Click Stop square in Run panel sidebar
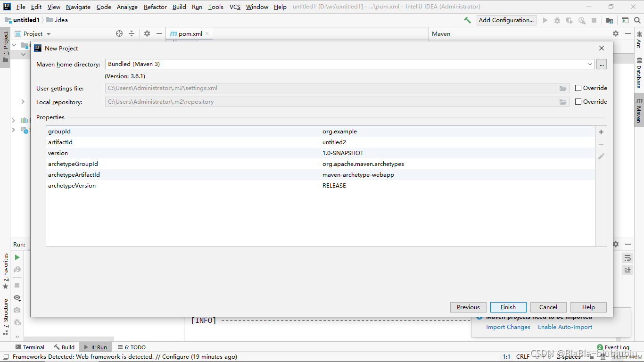Image resolution: width=644 pixels, height=362 pixels. point(17,285)
